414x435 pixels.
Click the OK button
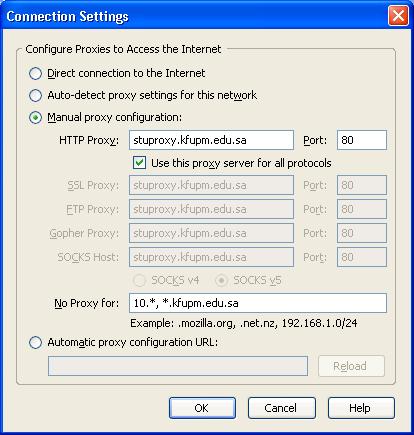coord(202,408)
